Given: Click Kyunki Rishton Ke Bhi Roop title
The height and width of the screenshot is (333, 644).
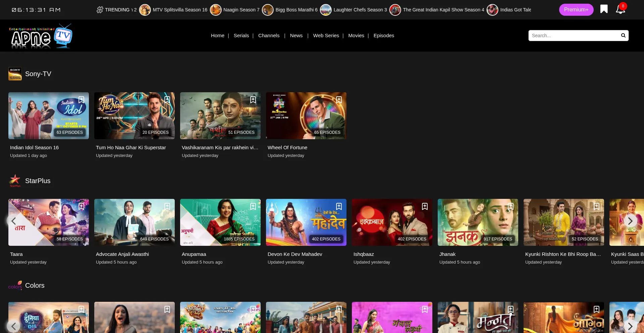Looking at the screenshot, I should [x=563, y=254].
